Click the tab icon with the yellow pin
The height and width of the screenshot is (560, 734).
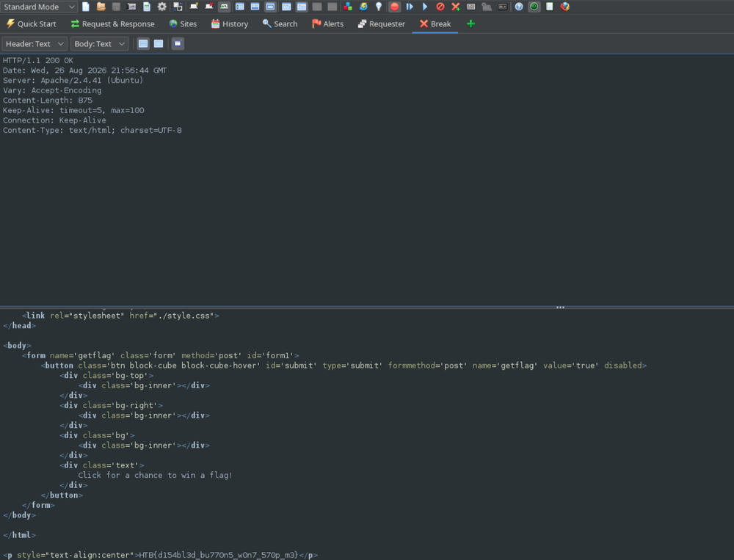193,7
